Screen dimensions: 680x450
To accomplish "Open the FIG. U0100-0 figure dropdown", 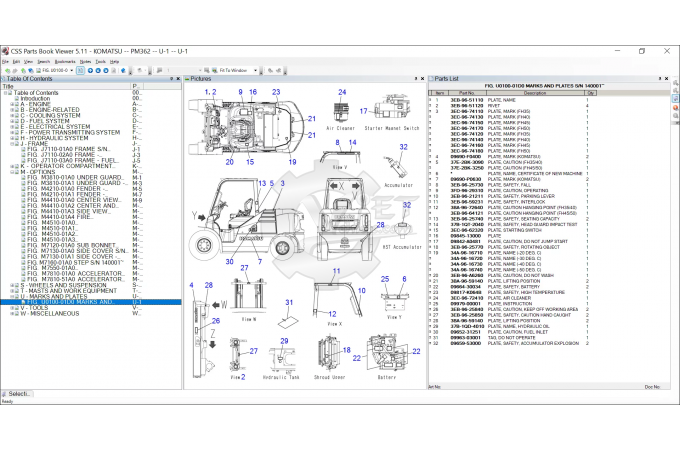I will point(72,70).
